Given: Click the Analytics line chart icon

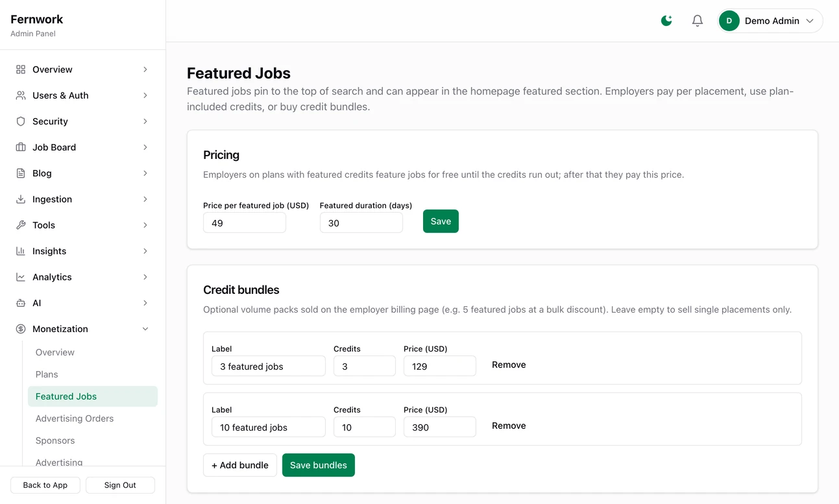Looking at the screenshot, I should pyautogui.click(x=21, y=277).
